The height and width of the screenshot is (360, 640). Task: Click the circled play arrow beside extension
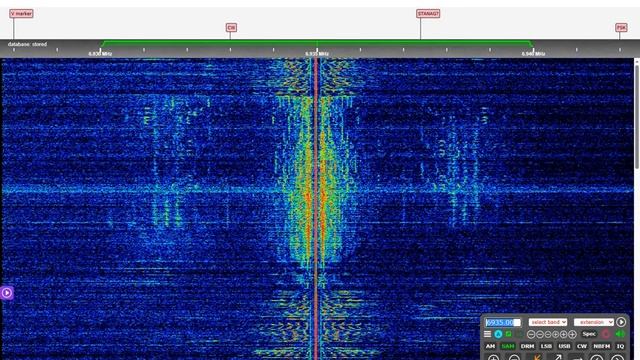click(x=621, y=322)
